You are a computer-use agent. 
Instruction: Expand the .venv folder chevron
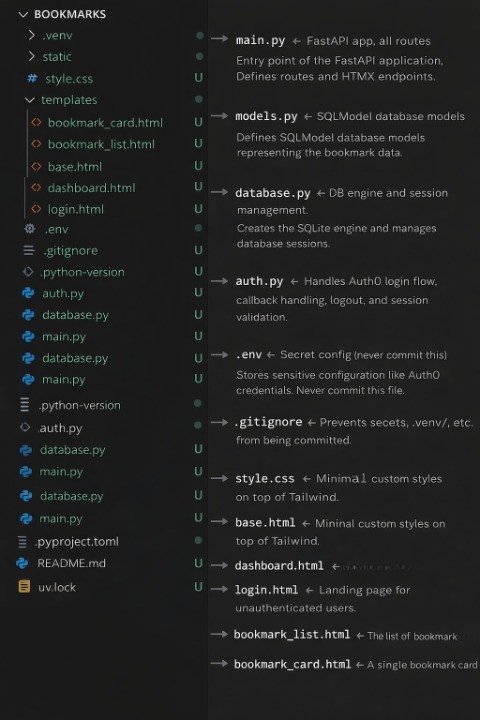(31, 35)
